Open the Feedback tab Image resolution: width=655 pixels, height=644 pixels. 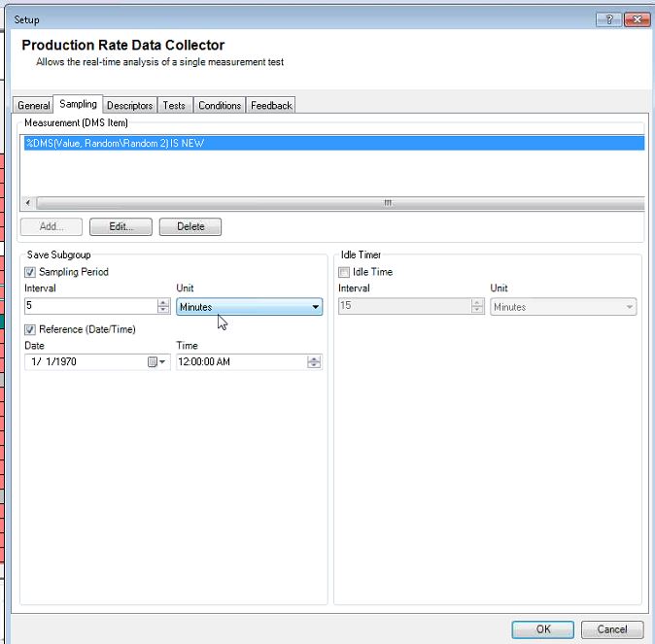click(x=271, y=106)
